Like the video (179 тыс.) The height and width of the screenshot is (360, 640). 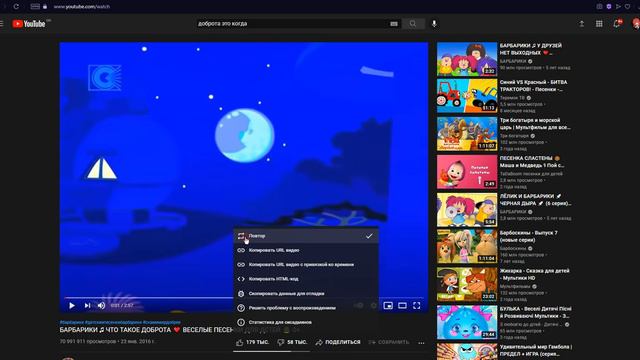click(252, 342)
